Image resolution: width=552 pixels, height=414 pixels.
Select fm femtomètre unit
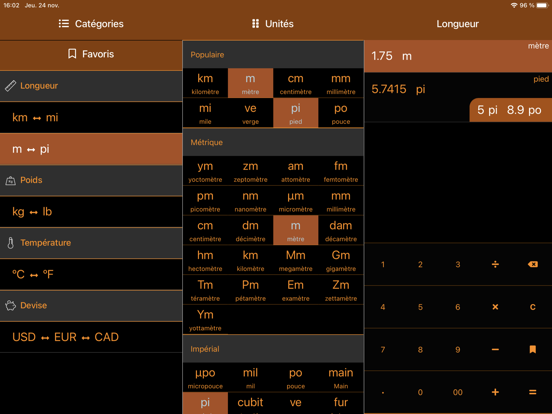pyautogui.click(x=341, y=171)
